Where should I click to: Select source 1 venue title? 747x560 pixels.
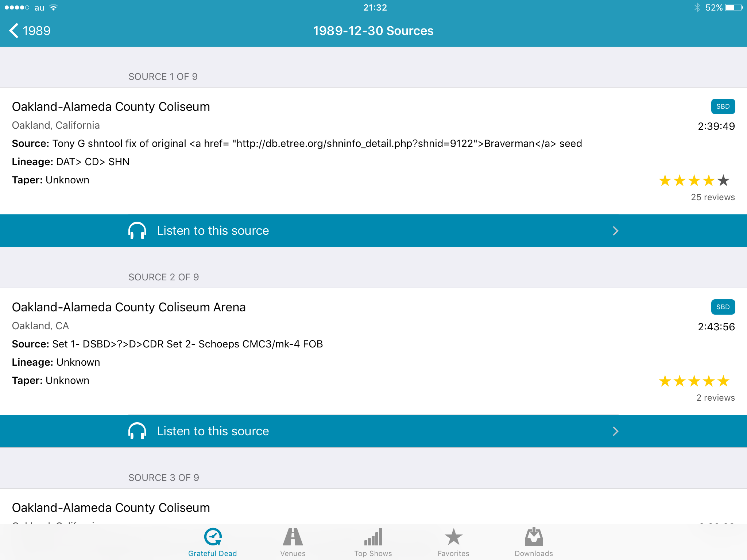(111, 106)
